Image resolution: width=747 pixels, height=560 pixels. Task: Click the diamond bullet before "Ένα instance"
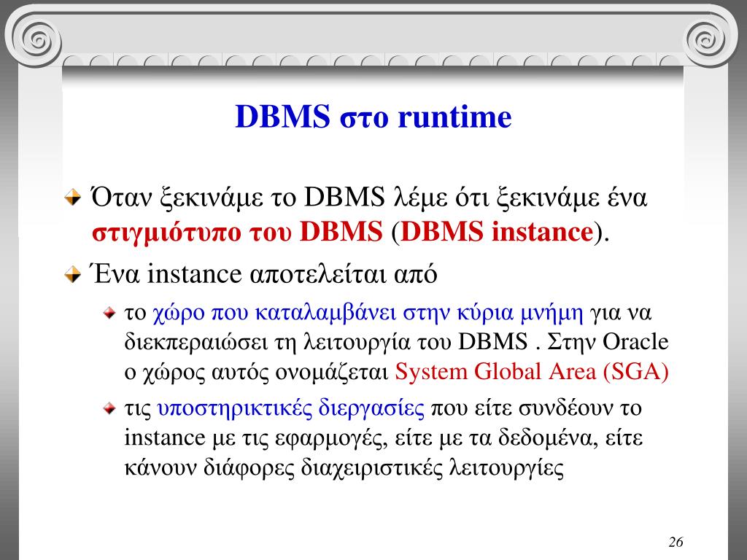pos(73,274)
